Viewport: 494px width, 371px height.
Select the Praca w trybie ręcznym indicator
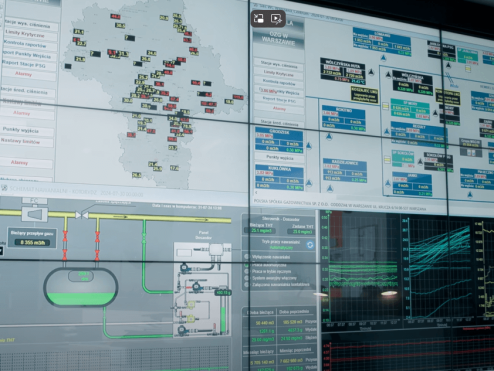(x=247, y=271)
